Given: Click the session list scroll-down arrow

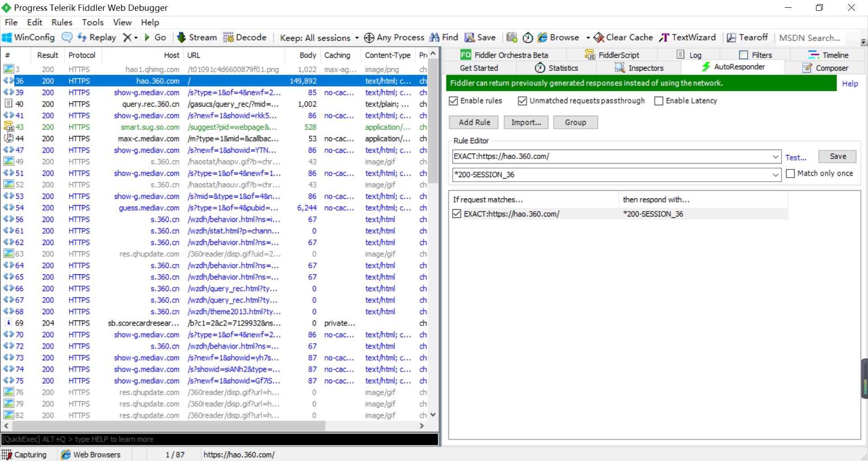Looking at the screenshot, I should tap(433, 414).
